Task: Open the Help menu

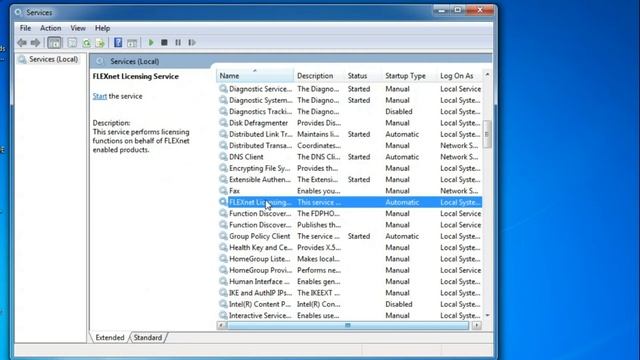Action: pyautogui.click(x=102, y=28)
